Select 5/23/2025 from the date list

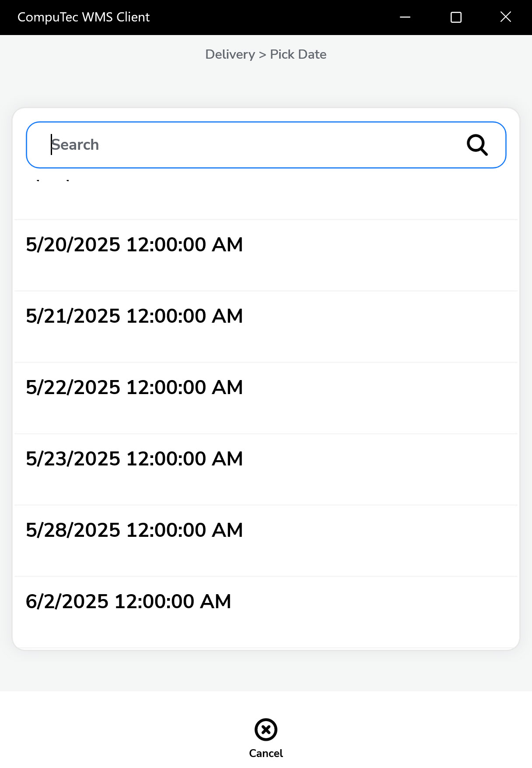[x=134, y=459]
